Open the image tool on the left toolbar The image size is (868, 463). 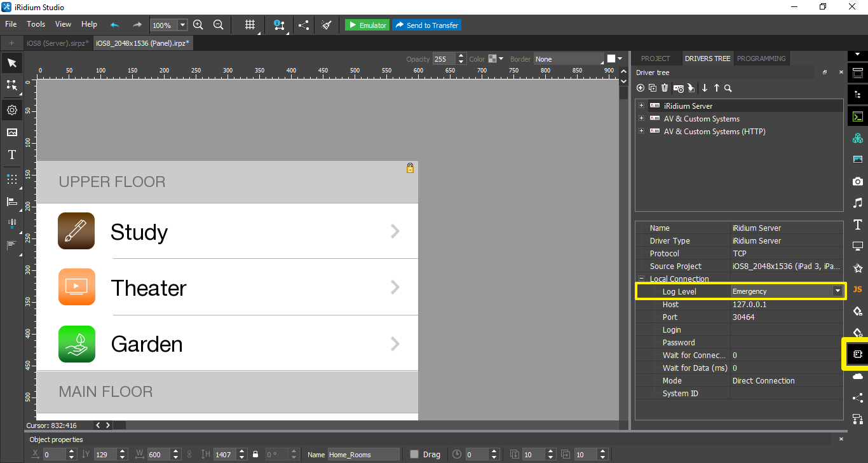11,132
